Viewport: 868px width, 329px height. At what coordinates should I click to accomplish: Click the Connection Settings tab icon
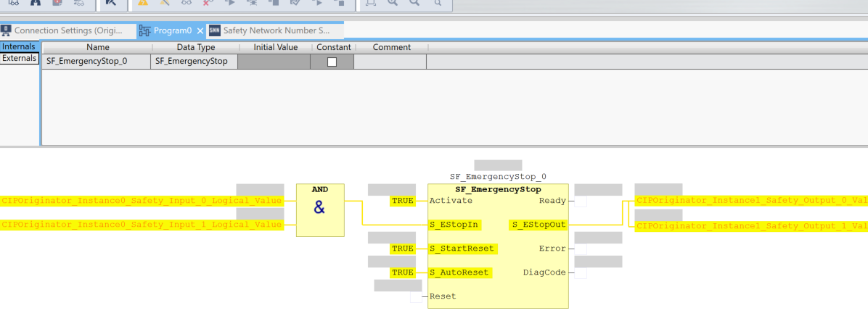[6, 31]
